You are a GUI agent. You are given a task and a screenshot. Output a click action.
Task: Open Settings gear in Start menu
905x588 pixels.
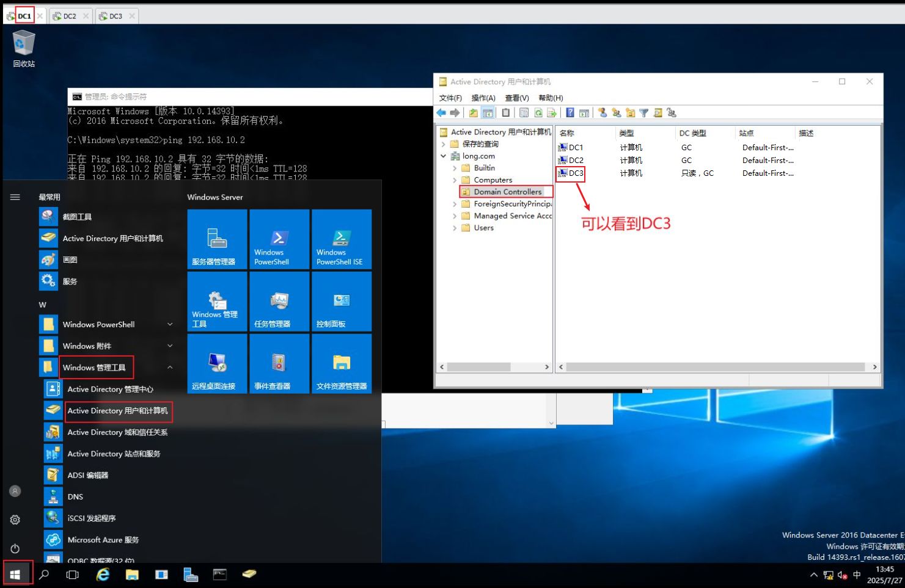(x=15, y=520)
